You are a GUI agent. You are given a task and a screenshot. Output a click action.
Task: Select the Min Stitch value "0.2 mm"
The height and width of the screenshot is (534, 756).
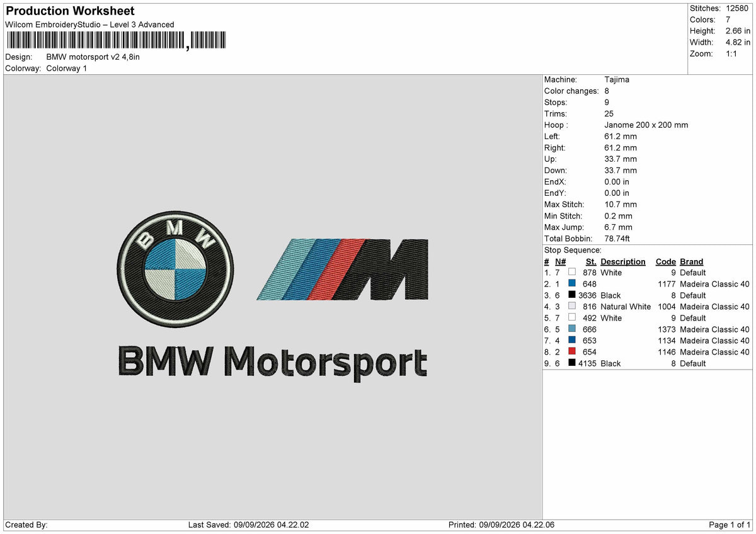pos(618,216)
